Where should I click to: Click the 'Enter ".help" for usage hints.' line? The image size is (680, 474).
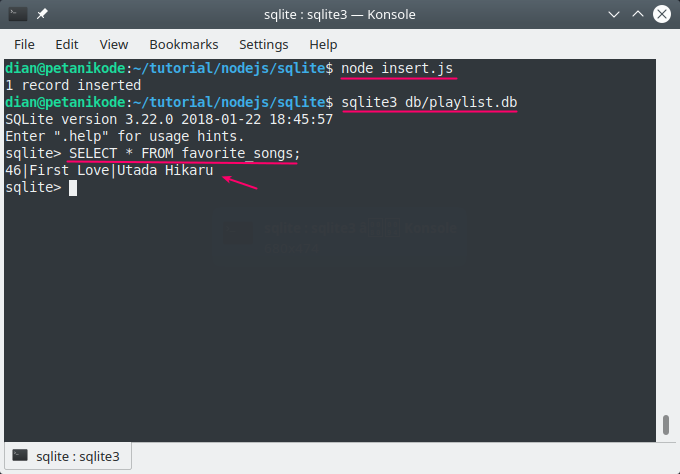point(125,136)
